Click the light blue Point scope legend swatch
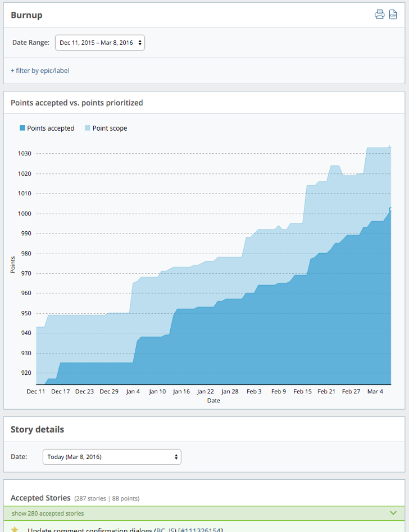 (88, 129)
